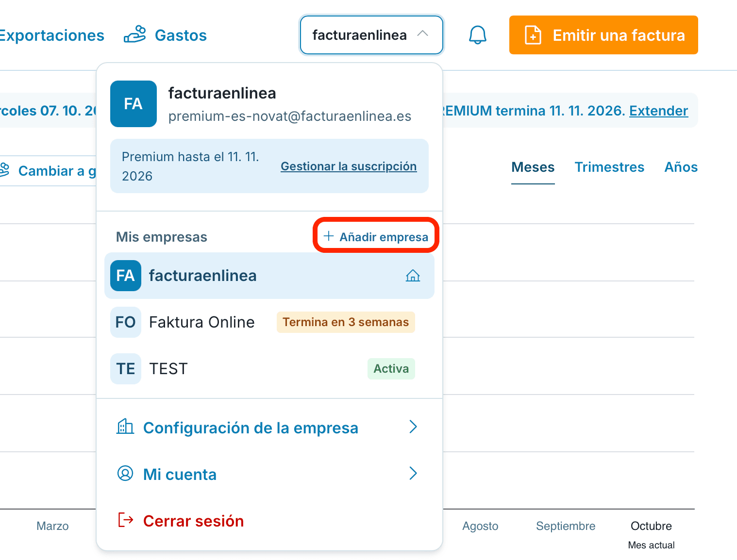Click the Marzo month label

click(52, 526)
